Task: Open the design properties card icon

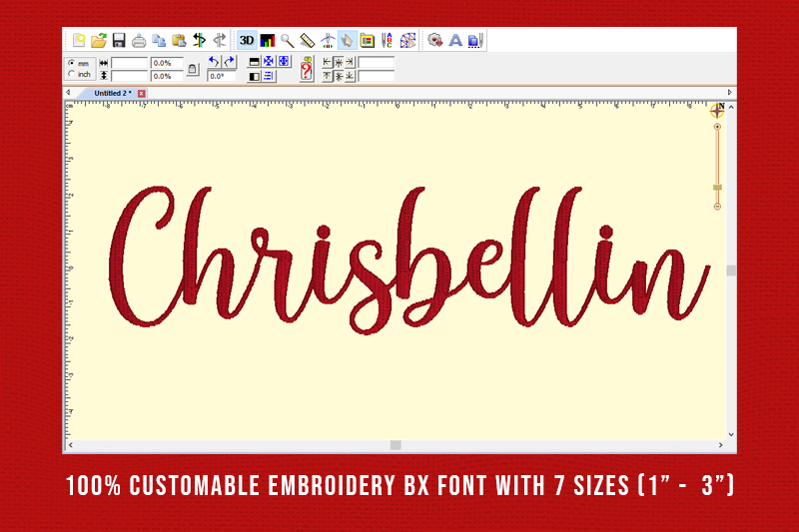Action: 367,40
